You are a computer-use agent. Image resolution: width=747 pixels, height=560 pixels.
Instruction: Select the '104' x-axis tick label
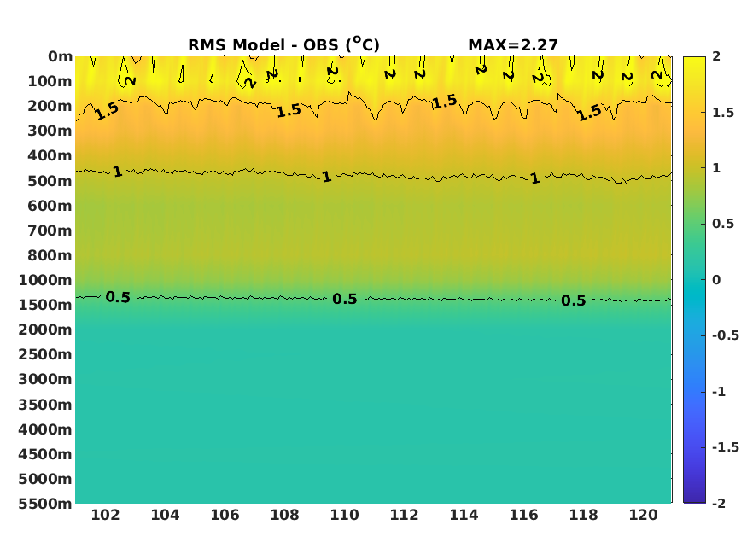(165, 516)
